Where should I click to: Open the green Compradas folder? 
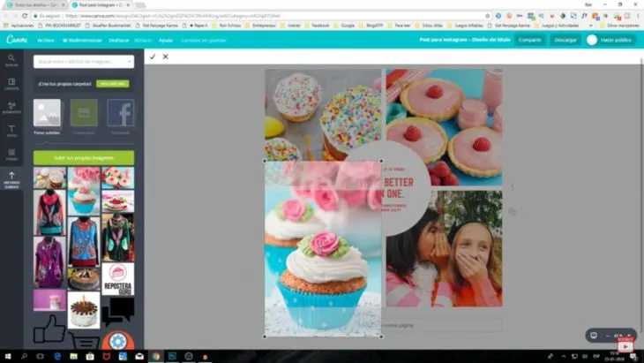[84, 117]
